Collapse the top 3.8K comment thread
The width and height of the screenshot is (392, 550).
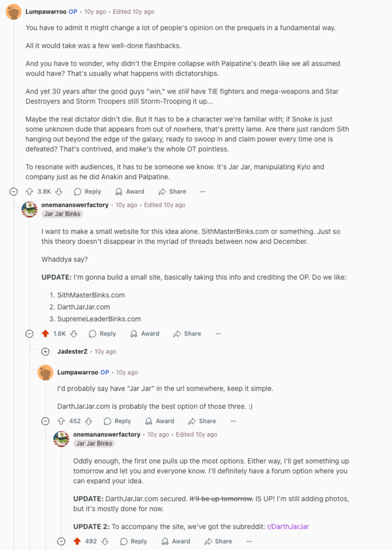point(14,192)
